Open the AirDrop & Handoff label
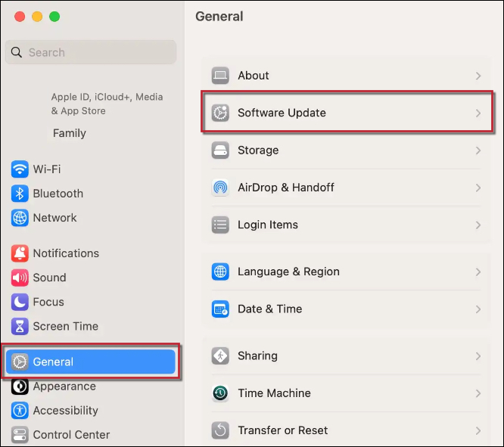 coord(286,188)
